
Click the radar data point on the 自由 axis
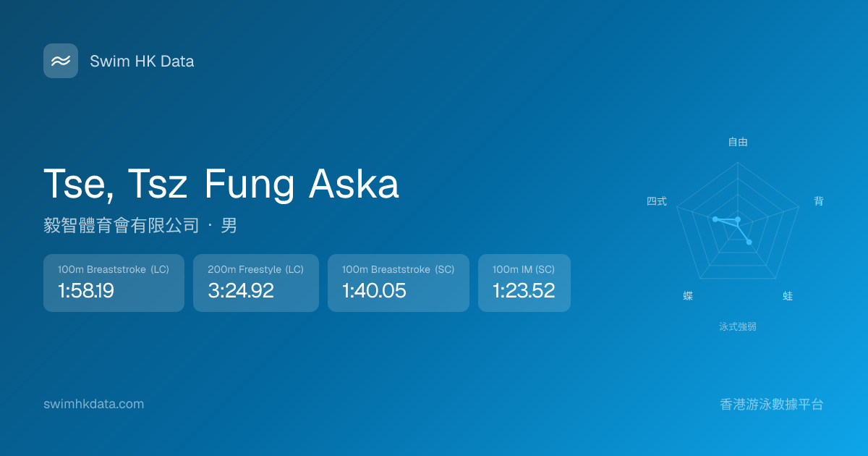point(738,219)
